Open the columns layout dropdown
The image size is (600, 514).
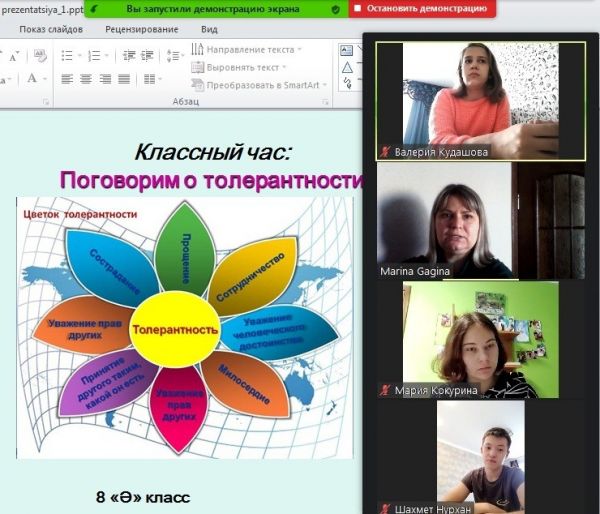tap(151, 79)
